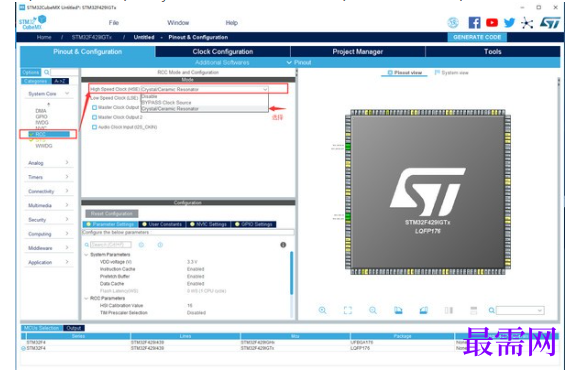
Task: Expand the Multimedia category
Action: pos(67,205)
